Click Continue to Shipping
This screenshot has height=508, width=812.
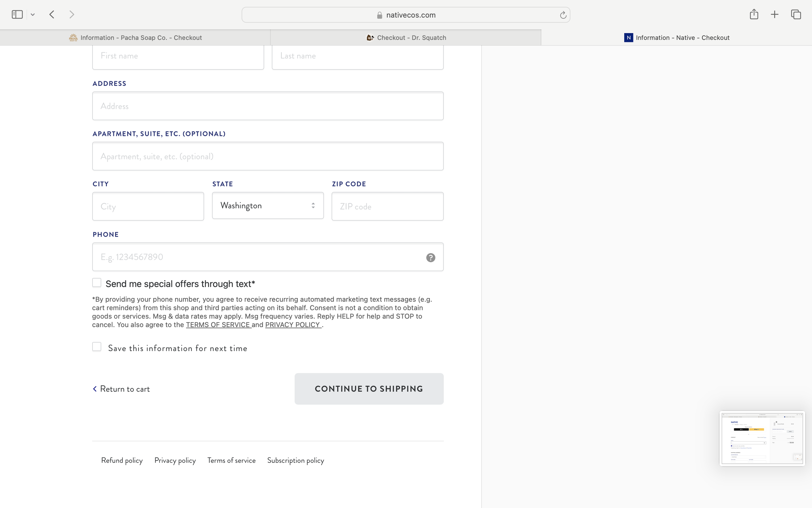point(369,389)
